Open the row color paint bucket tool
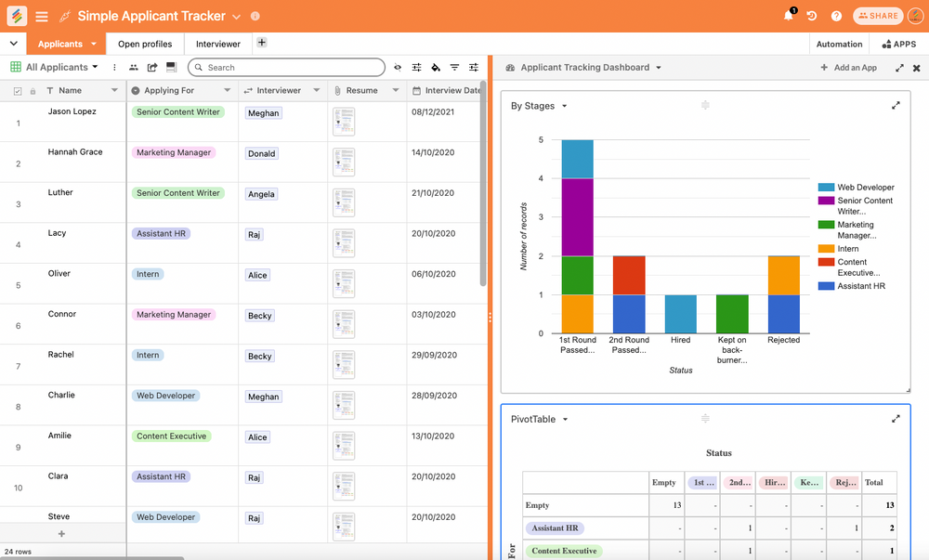Image resolution: width=929 pixels, height=560 pixels. (434, 67)
